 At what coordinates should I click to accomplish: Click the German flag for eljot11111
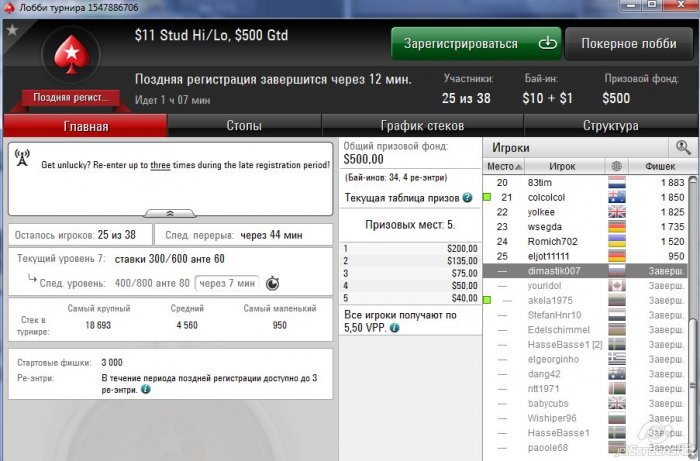point(617,256)
